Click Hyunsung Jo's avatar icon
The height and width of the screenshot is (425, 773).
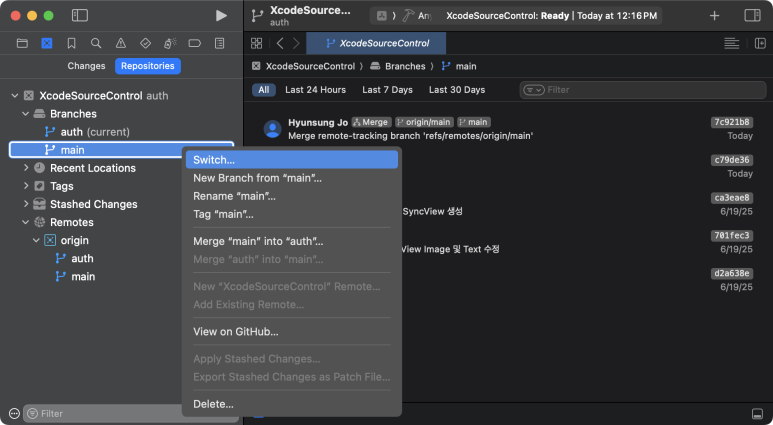click(x=273, y=129)
